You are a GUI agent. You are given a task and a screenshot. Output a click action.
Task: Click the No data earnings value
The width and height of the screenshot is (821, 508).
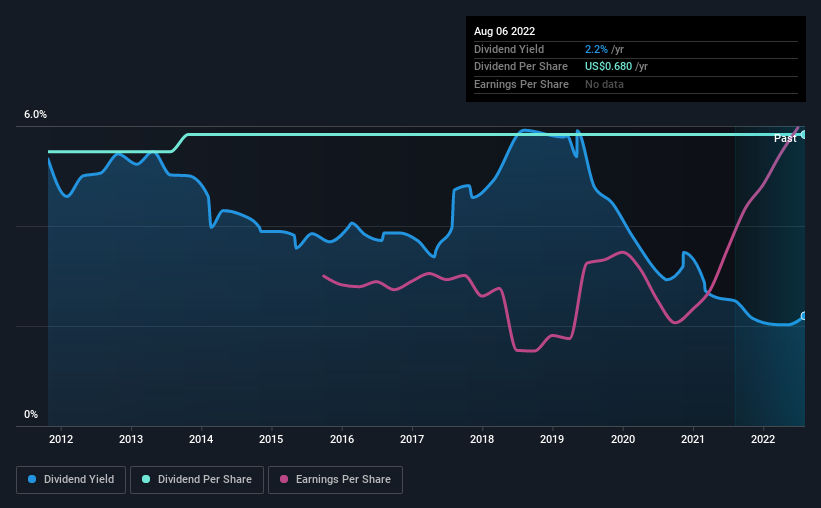pyautogui.click(x=604, y=84)
